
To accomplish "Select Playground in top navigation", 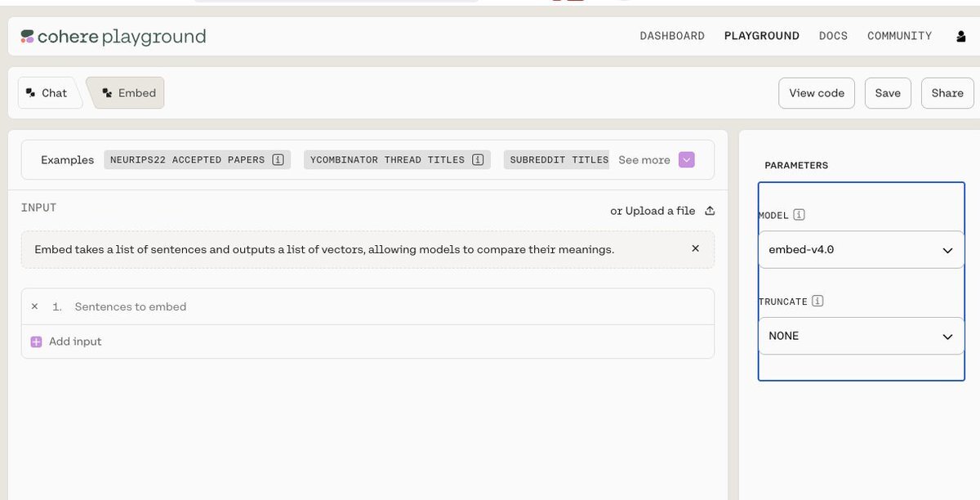I will point(762,36).
